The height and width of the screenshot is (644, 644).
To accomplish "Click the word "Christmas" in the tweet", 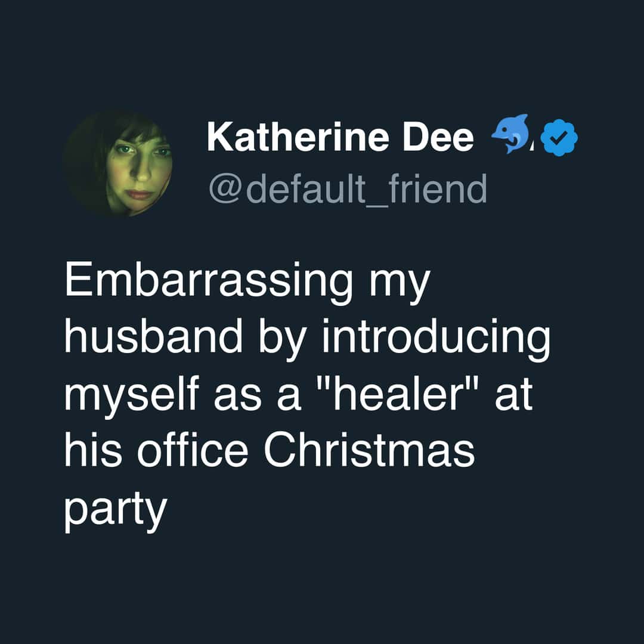I will pos(370,451).
